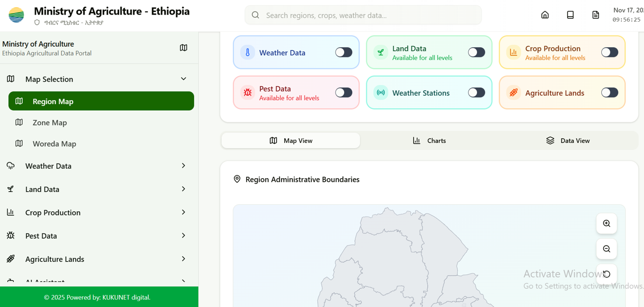
Task: Select the map icon beside Ministry of Agriculture
Action: (x=183, y=48)
